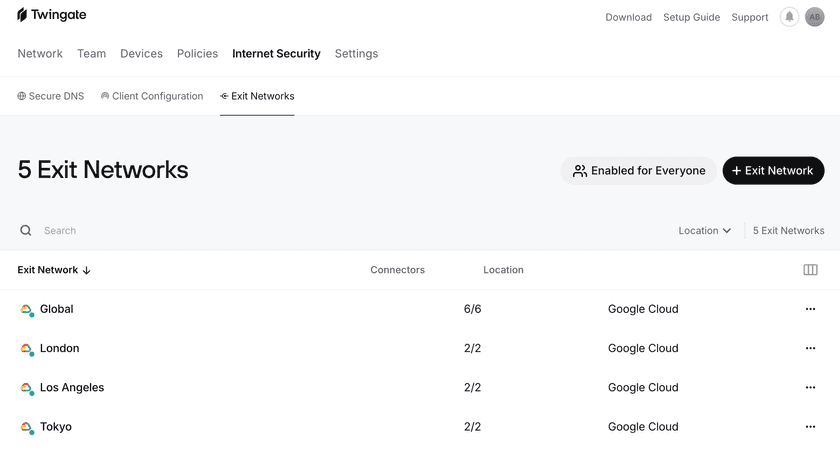Open the Devices section
The image size is (840, 461).
pos(141,54)
